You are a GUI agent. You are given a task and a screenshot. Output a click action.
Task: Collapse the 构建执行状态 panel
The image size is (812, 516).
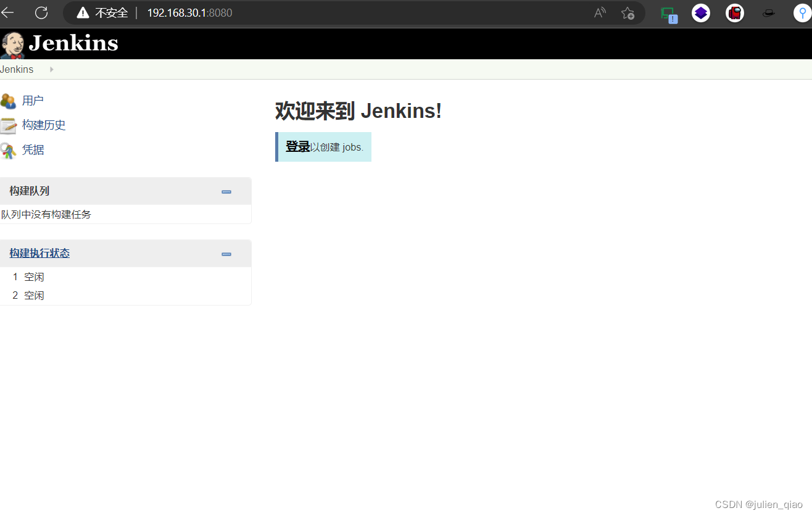pyautogui.click(x=226, y=254)
